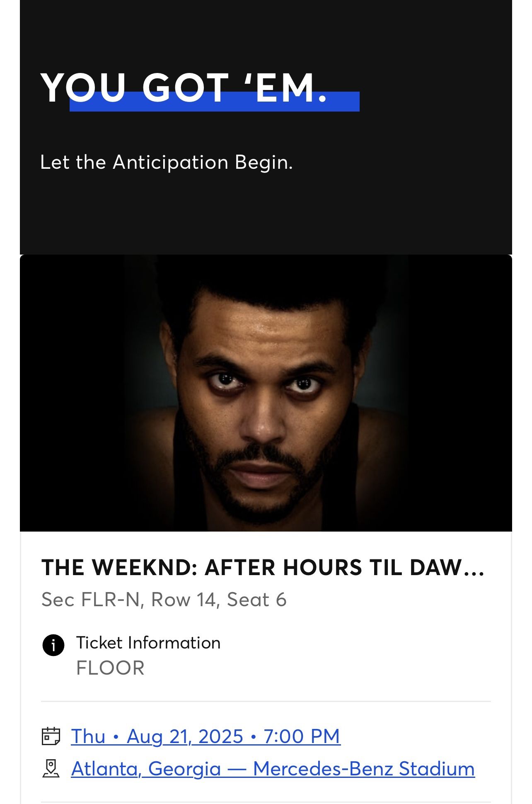Tap the Aug 21, 2025 date text
The height and width of the screenshot is (804, 532).
(185, 736)
